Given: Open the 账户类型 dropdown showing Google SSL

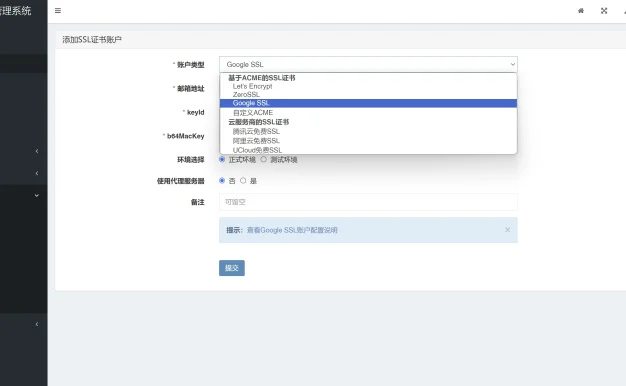Looking at the screenshot, I should tap(368, 64).
